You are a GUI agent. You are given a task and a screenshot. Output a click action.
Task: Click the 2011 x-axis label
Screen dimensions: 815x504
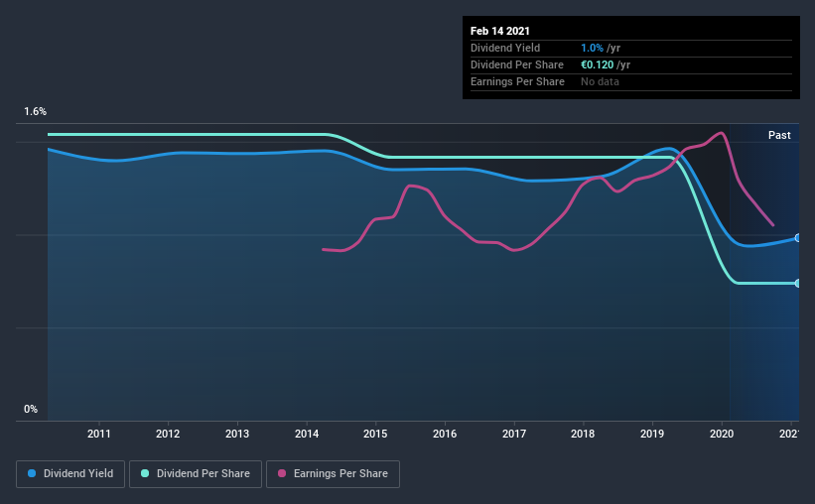pyautogui.click(x=98, y=434)
